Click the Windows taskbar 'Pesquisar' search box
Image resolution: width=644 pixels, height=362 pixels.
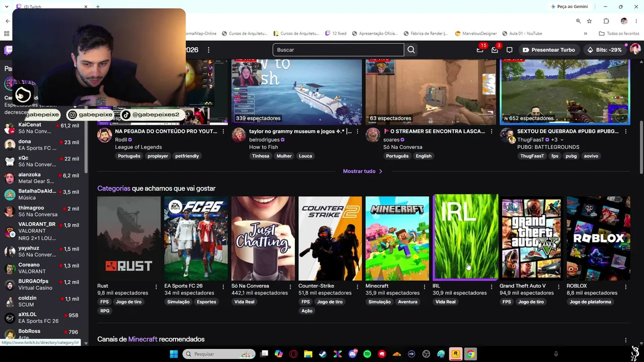click(x=219, y=354)
